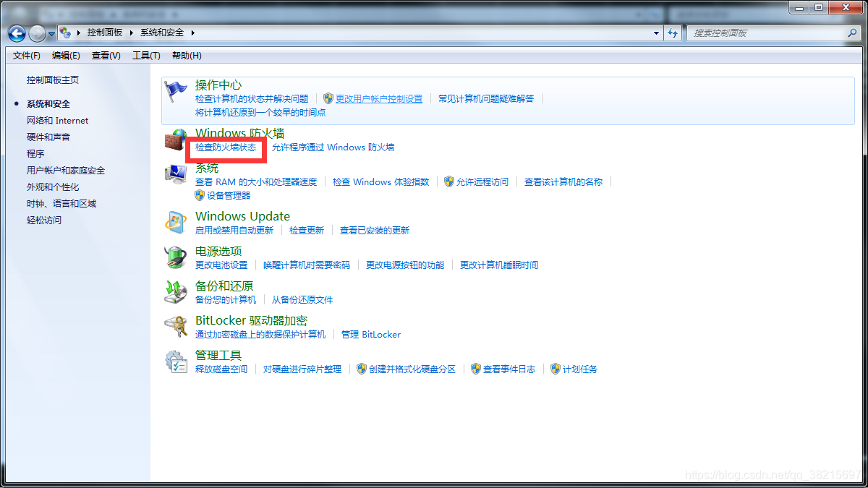
Task: Open the 文件(F) menu
Action: [27, 56]
